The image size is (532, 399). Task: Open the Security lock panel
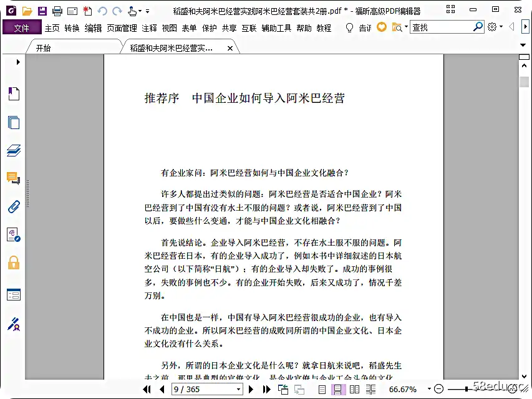(x=14, y=262)
